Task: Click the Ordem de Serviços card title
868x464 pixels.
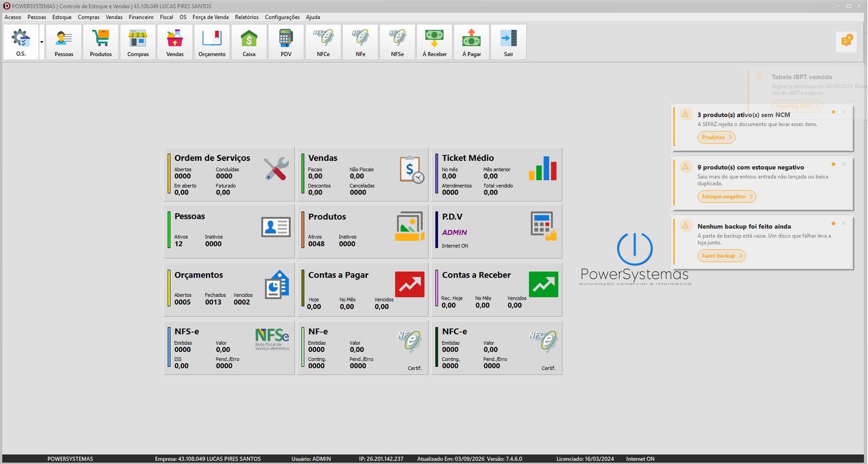Action: click(212, 158)
